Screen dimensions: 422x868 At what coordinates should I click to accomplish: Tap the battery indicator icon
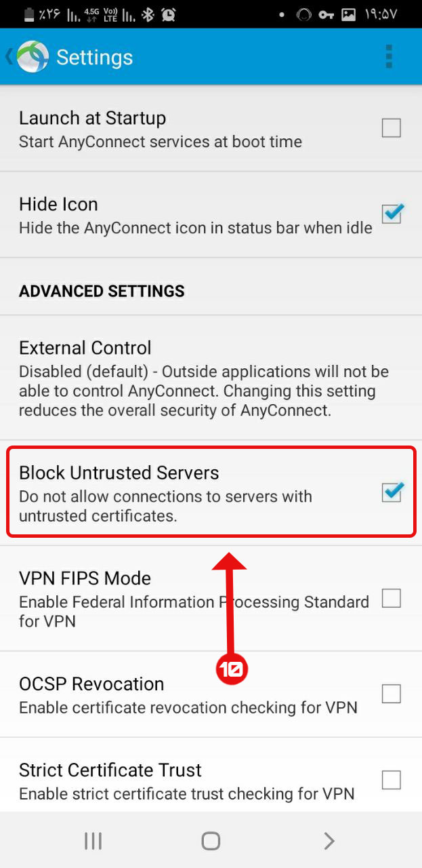pos(30,14)
